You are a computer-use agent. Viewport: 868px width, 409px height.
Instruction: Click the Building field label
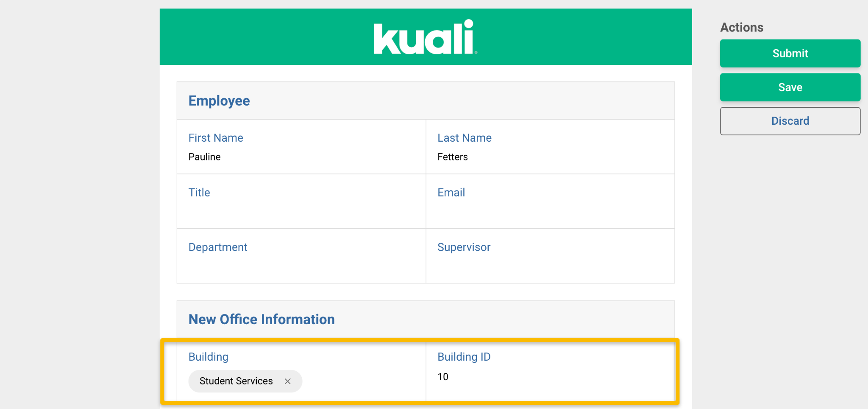[x=208, y=357]
